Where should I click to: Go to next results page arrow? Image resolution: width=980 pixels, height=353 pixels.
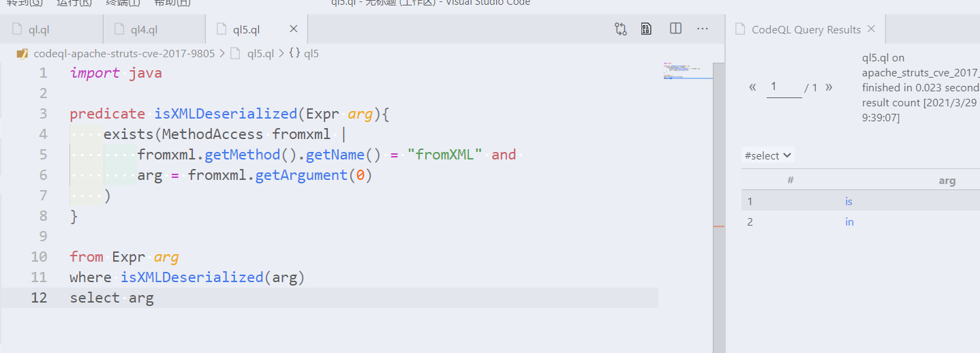[x=829, y=87]
